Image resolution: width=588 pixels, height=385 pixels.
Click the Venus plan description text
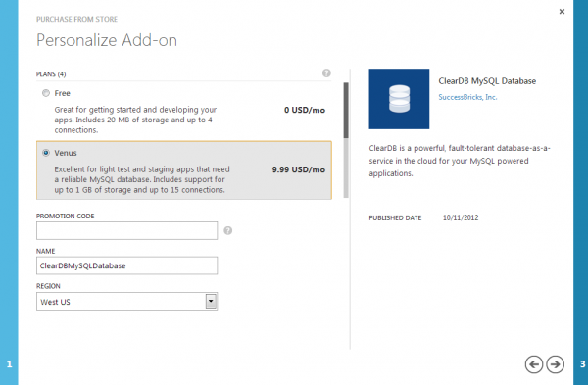pos(142,179)
